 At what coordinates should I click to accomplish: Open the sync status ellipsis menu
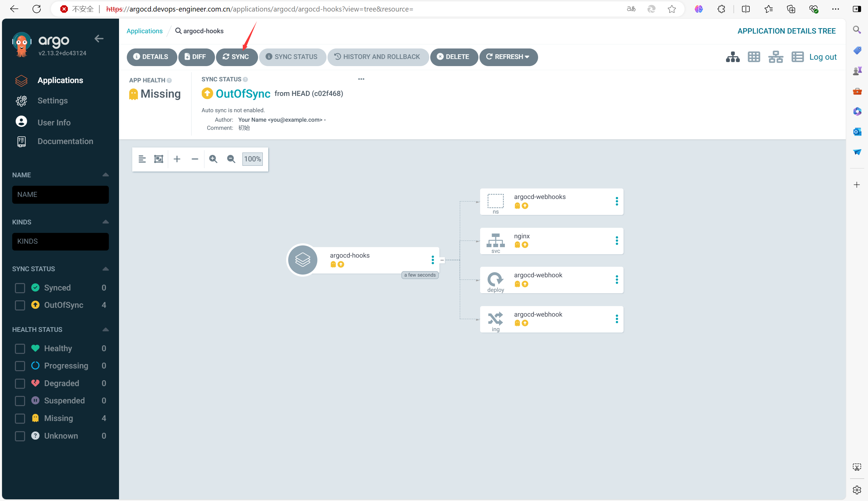pos(361,79)
